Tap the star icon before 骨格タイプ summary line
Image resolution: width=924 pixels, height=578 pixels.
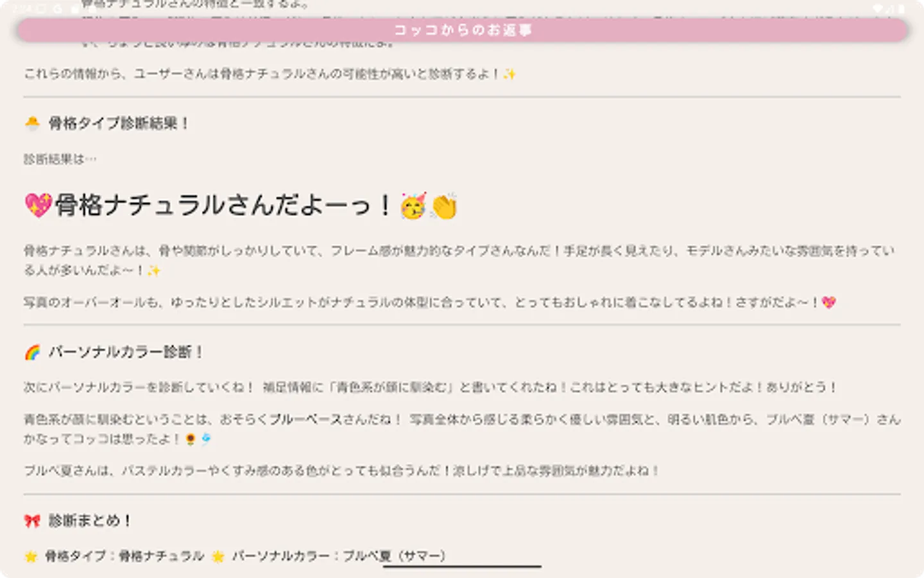30,556
